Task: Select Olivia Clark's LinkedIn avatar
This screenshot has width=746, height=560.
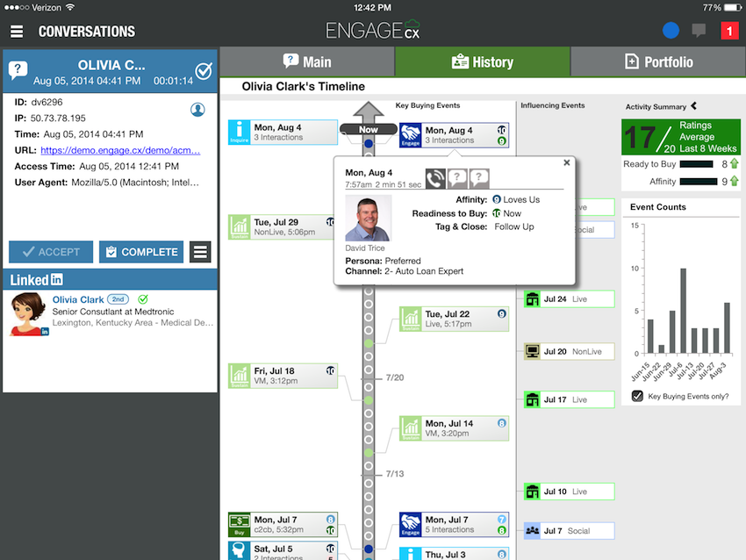Action: [x=29, y=314]
